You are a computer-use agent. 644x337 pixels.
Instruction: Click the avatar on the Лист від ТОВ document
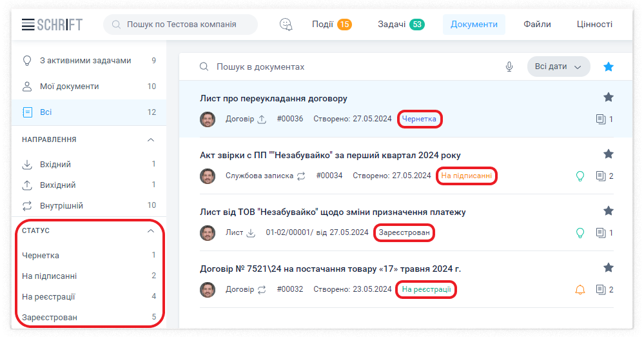click(x=208, y=233)
